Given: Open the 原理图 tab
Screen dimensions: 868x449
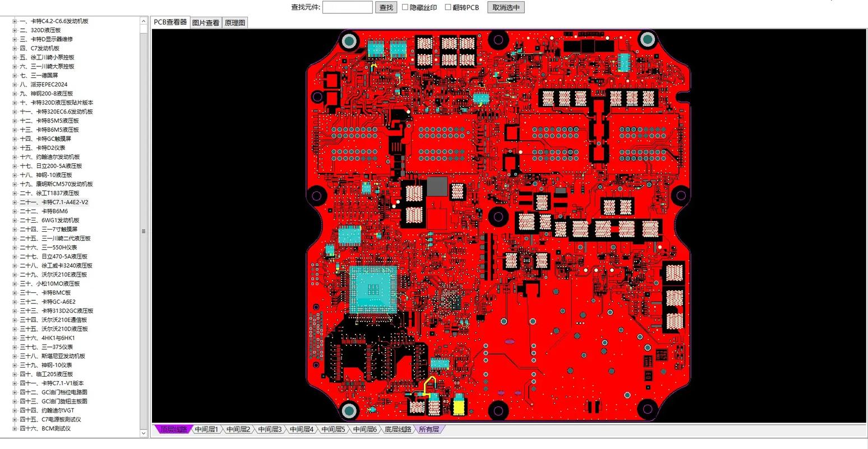Looking at the screenshot, I should (236, 22).
